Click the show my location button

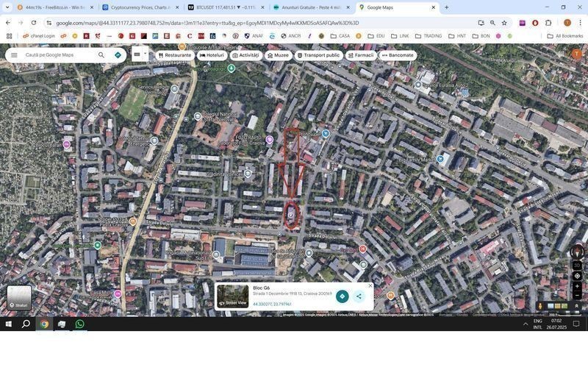tap(577, 276)
